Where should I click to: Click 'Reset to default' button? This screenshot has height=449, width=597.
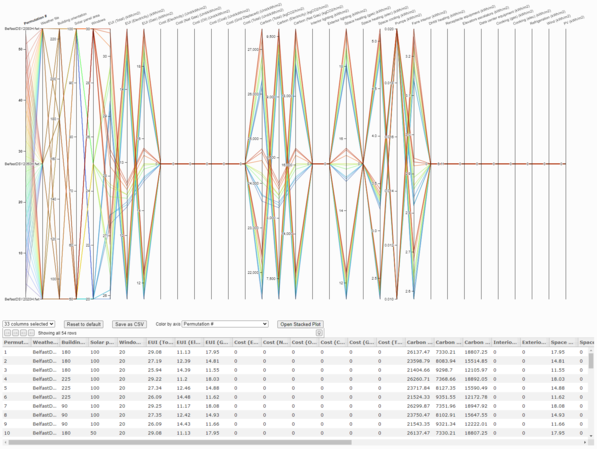83,324
